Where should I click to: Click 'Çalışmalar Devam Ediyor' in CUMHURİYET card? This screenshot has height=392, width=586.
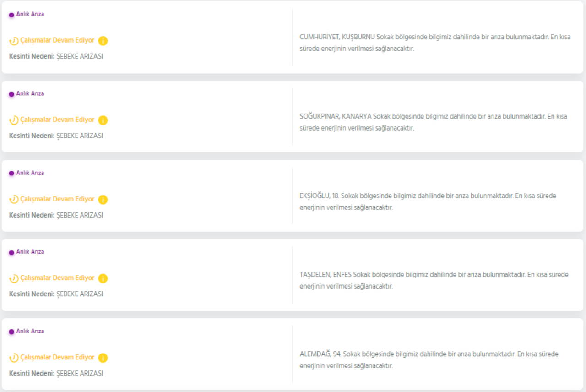57,40
